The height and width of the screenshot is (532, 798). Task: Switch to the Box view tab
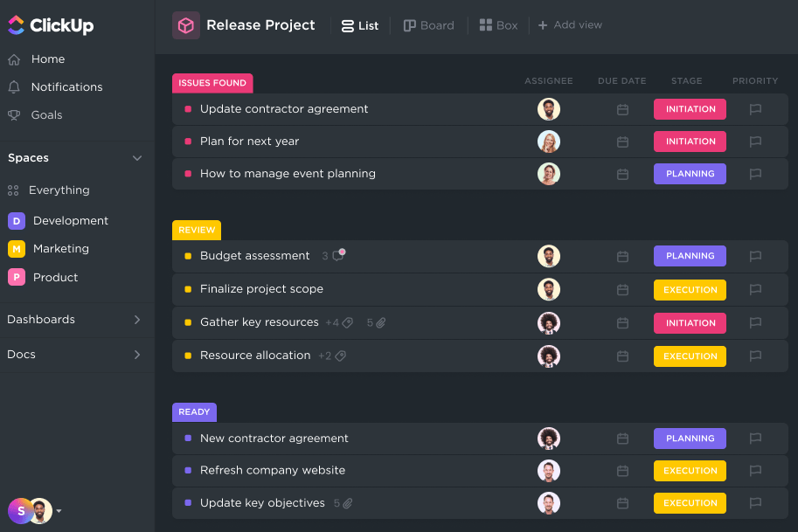pos(498,25)
